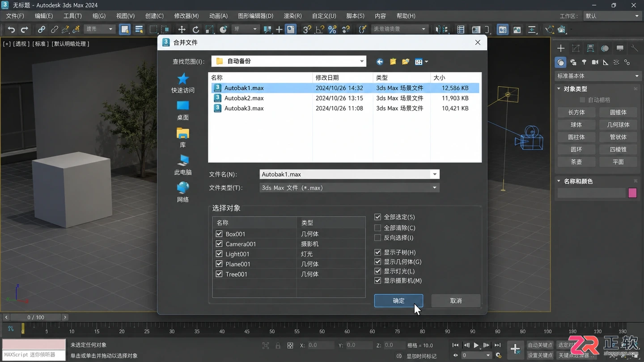Open the 文件(F) menu
Viewport: 644px width, 362px height.
coord(15,16)
